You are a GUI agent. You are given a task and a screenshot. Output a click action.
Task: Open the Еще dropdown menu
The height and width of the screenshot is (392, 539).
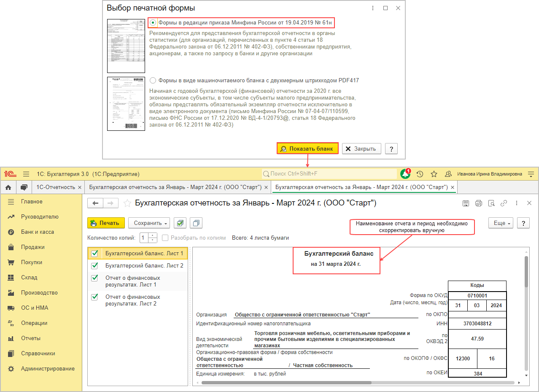501,223
